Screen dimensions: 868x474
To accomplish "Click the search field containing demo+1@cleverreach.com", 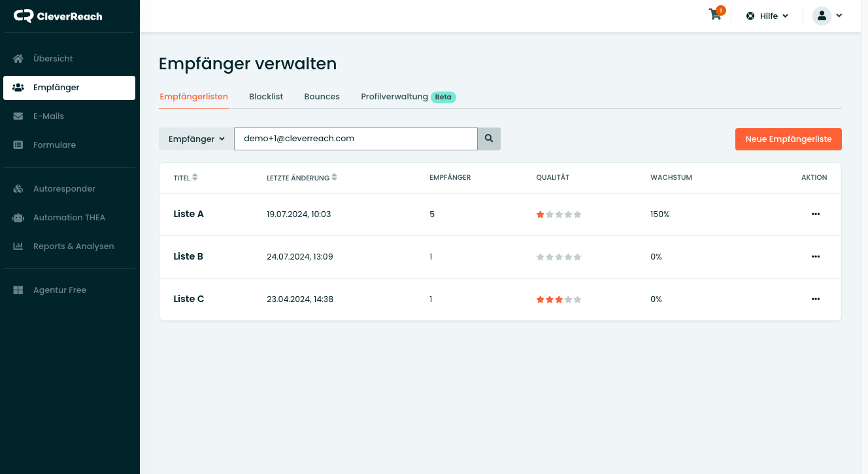I will [356, 139].
